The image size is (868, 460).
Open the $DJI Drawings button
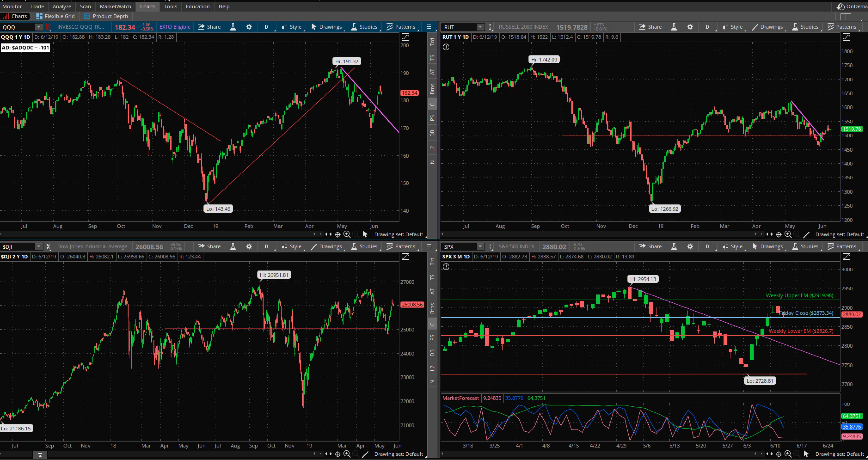(x=326, y=247)
